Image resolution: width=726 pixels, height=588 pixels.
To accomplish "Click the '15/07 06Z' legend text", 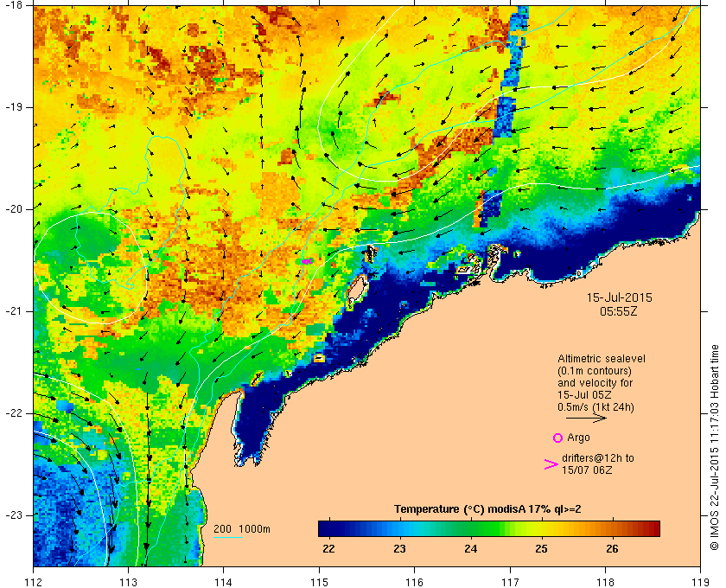I will click(587, 470).
